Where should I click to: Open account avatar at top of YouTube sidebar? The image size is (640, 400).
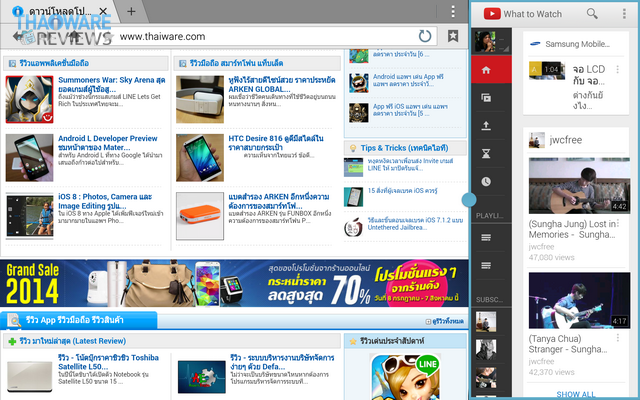pyautogui.click(x=485, y=41)
